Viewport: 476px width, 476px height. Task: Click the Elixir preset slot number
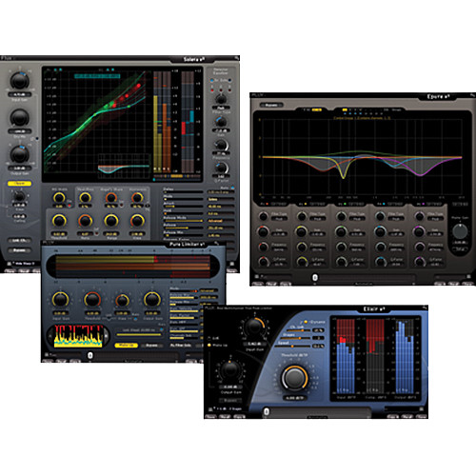pyautogui.click(x=267, y=411)
